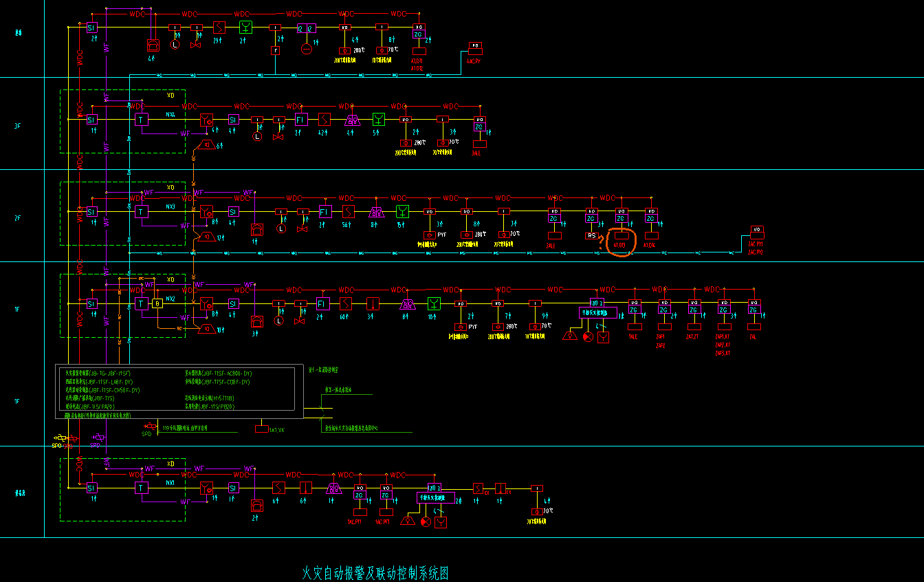Select the RS box on the 2F row
This screenshot has height=582, width=924.
(x=591, y=235)
